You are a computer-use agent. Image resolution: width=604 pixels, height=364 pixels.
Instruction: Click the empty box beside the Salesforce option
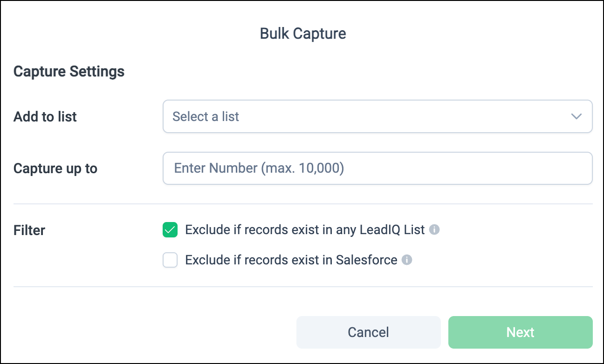170,260
